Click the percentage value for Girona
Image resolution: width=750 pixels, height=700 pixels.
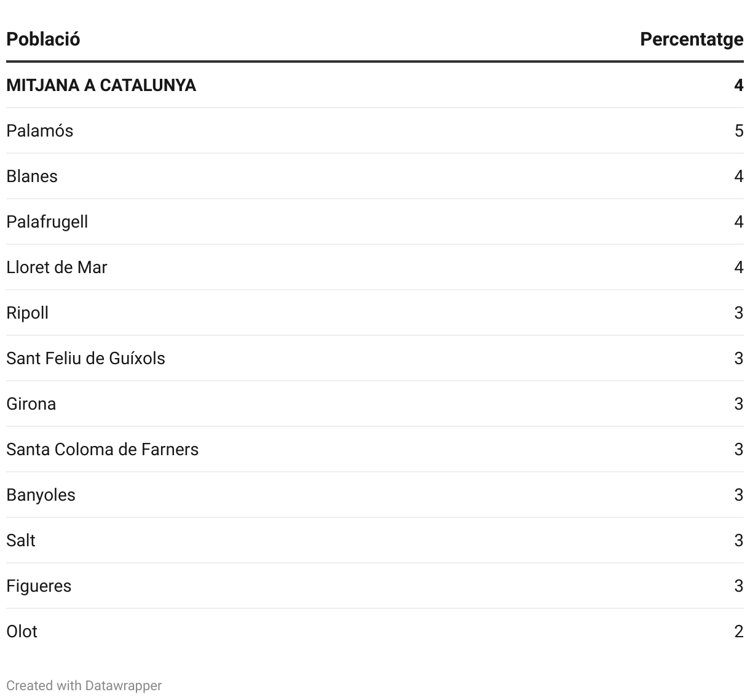pos(738,404)
